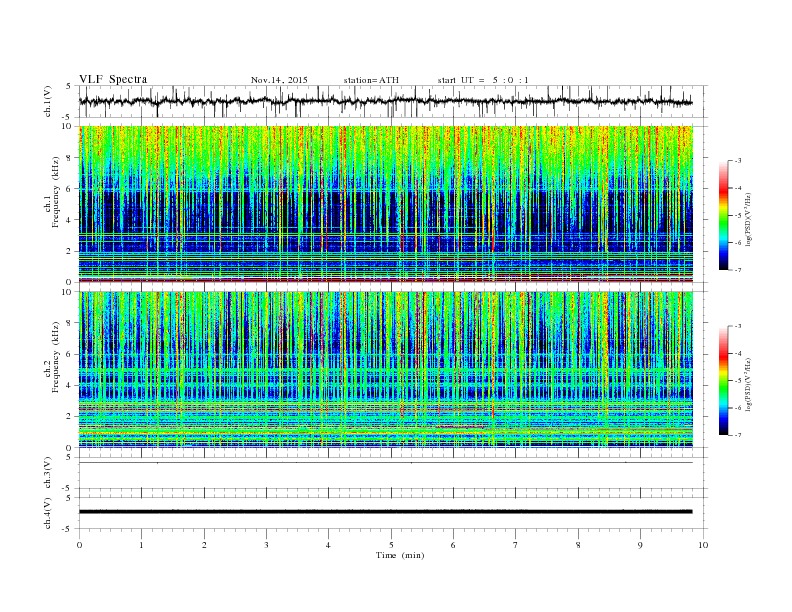Screen dimensions: 792x612
Task: Click the -3 label on the ch.1 colorbar
Action: (737, 161)
